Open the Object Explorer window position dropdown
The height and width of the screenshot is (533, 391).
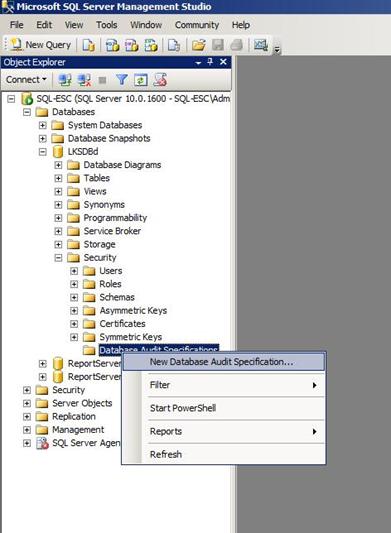point(198,63)
